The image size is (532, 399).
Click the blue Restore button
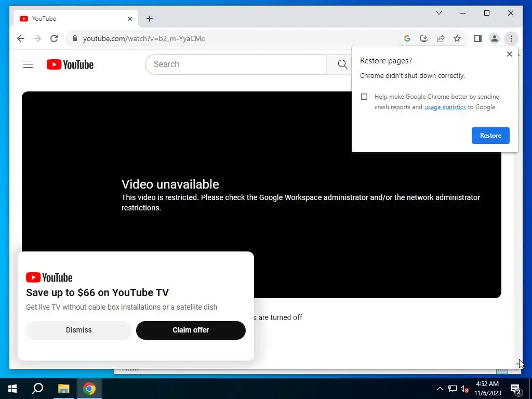point(490,136)
